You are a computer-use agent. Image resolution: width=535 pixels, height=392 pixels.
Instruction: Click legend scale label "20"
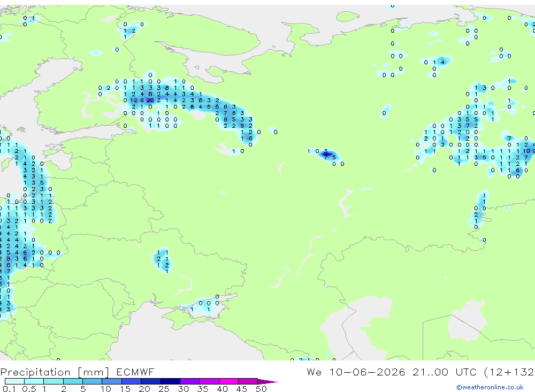144,389
